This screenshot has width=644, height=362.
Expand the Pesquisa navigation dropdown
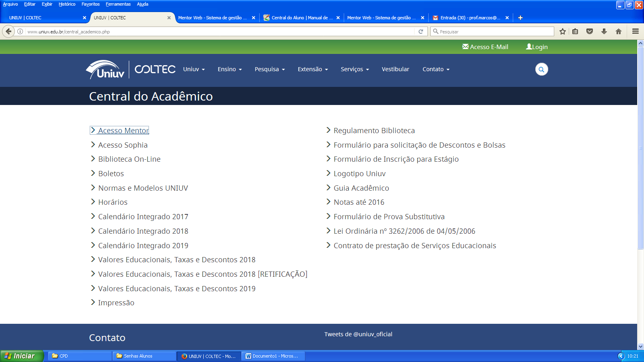click(x=269, y=69)
